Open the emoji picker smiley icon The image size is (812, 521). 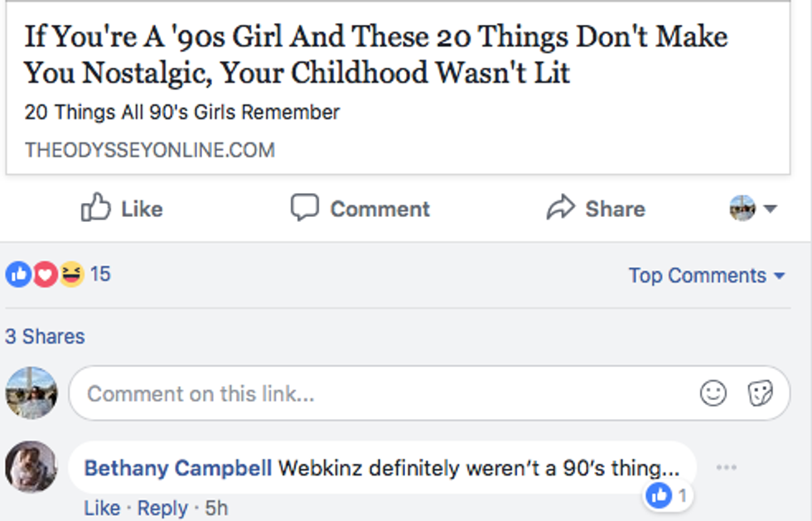pyautogui.click(x=713, y=393)
